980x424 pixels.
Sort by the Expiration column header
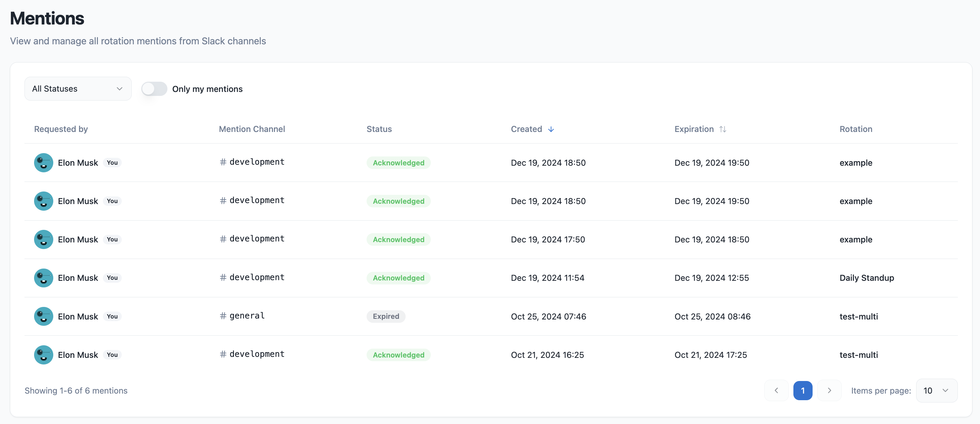[x=693, y=129]
